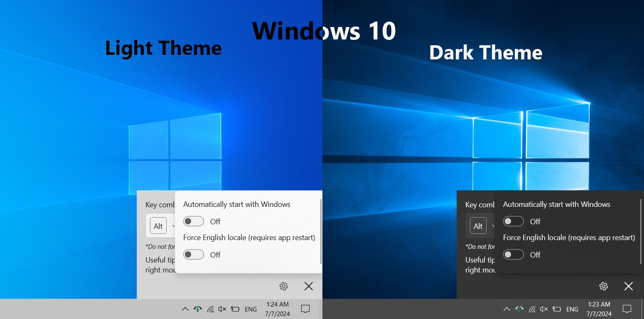Click "Automatically start with Windows" label, dark theme
644x319 pixels.
(557, 204)
